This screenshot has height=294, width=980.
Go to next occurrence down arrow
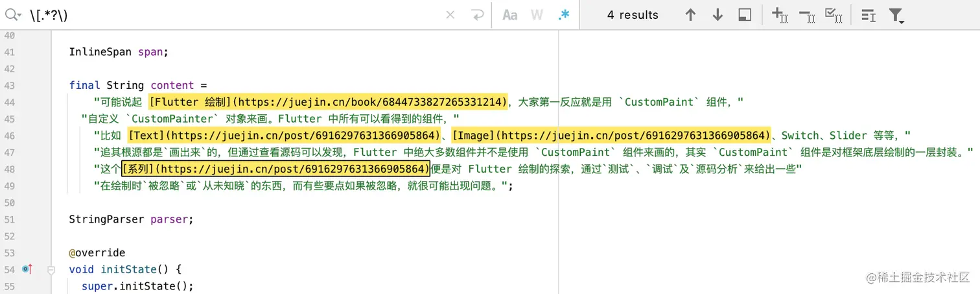pos(717,15)
